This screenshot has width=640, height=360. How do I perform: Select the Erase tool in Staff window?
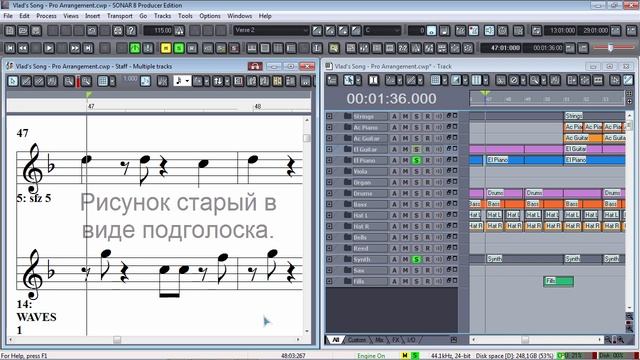coord(39,81)
